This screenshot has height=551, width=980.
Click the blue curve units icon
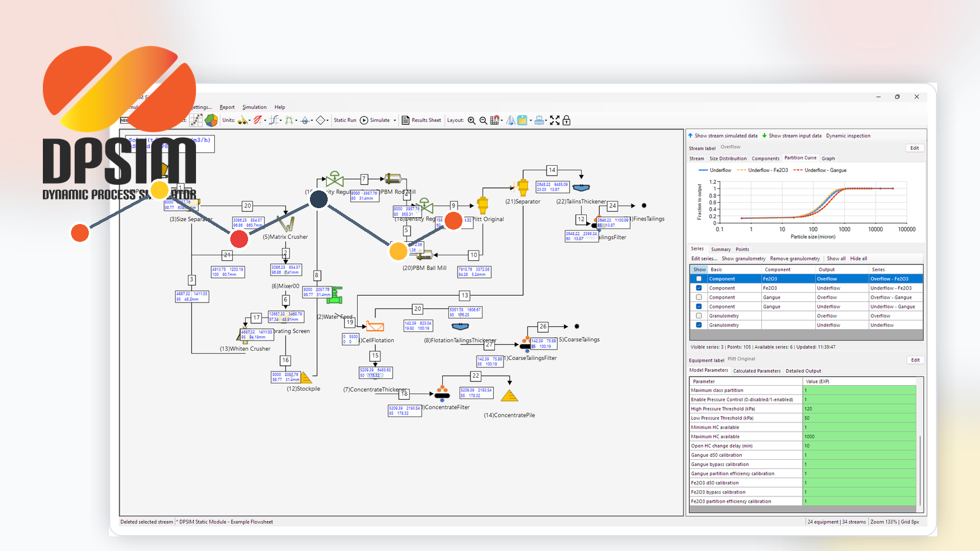pos(274,120)
